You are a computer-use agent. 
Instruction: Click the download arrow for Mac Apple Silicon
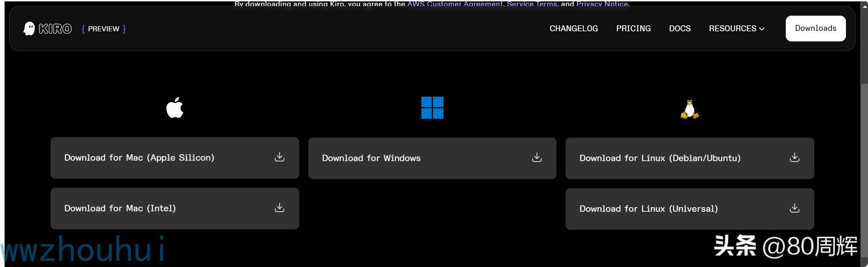point(279,157)
